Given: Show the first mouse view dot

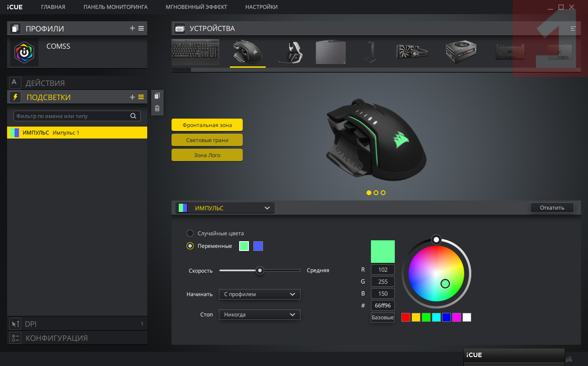Looking at the screenshot, I should coord(369,193).
